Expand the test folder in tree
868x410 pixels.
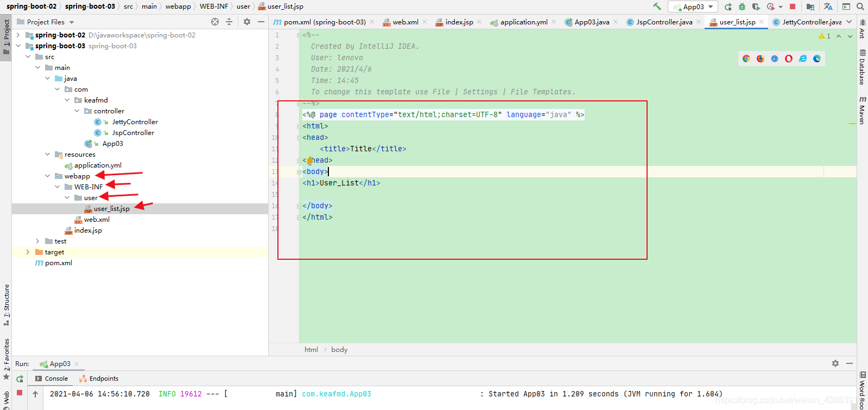pyautogui.click(x=37, y=241)
